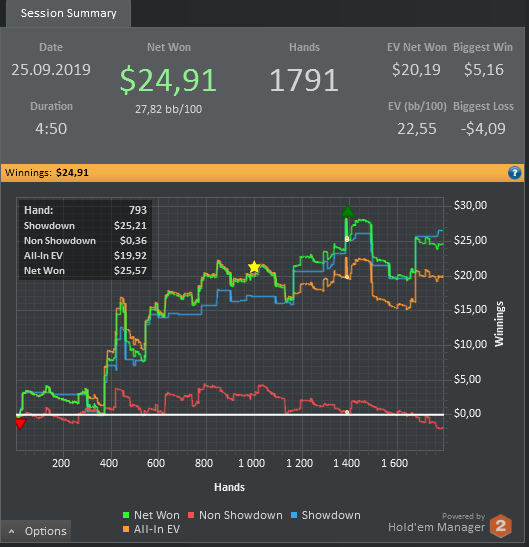
Task: Click the date 25.09.2019
Action: point(51,70)
